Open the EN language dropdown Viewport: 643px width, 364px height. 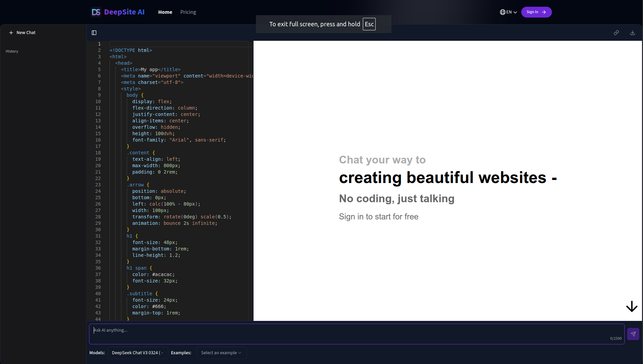(x=508, y=12)
